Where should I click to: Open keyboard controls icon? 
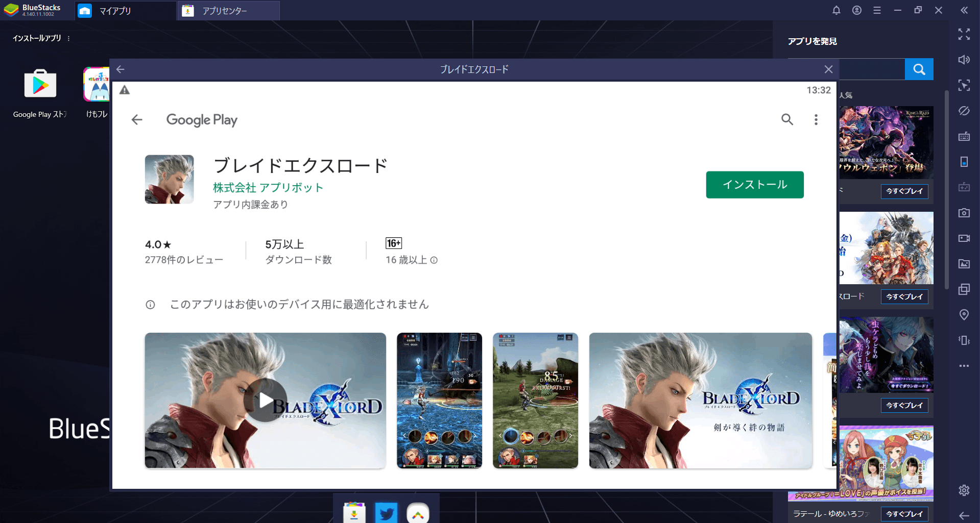pos(964,136)
